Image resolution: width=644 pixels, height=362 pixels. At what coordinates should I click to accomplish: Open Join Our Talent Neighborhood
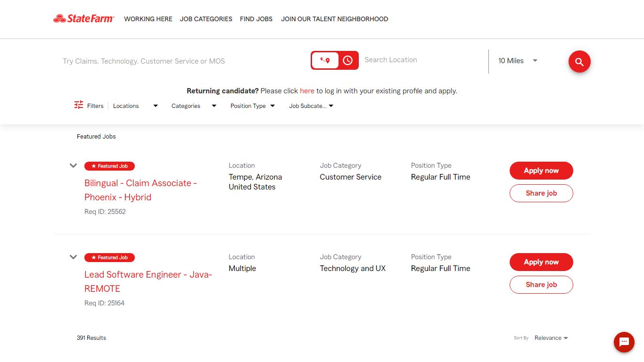pos(335,19)
